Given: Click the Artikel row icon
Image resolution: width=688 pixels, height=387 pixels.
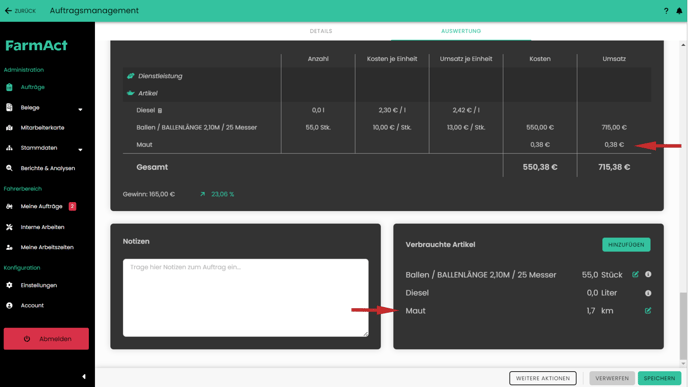Looking at the screenshot, I should [130, 93].
